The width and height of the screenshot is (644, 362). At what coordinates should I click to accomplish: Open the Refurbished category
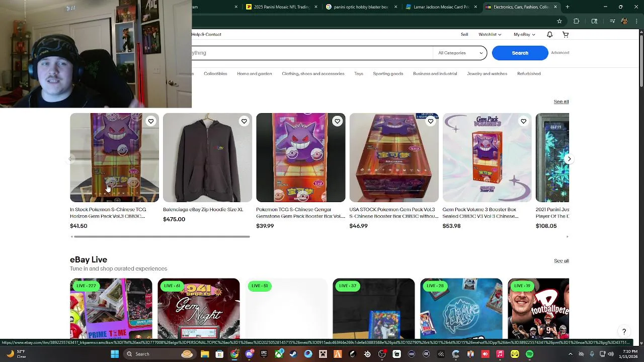point(529,74)
